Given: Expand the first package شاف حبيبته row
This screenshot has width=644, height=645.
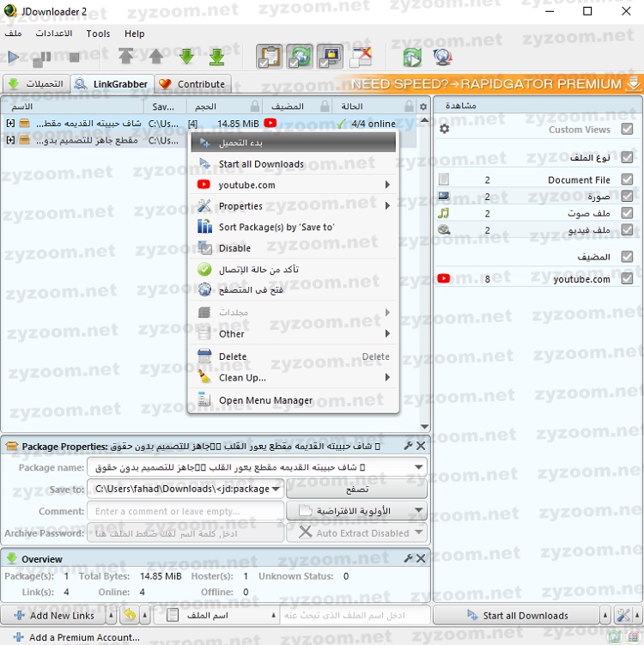Looking at the screenshot, I should point(10,123).
